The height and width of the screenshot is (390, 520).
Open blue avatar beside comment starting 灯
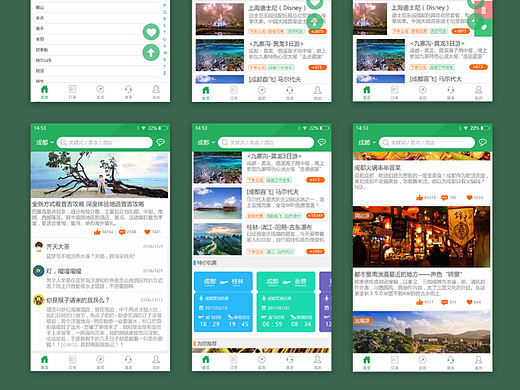pyautogui.click(x=39, y=271)
